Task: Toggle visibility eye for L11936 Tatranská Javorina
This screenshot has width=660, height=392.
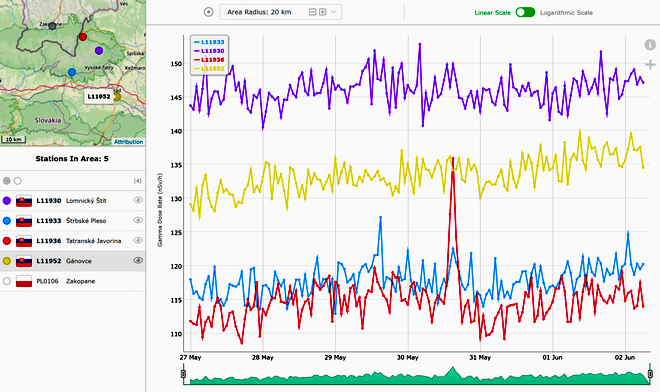Action: pos(138,240)
